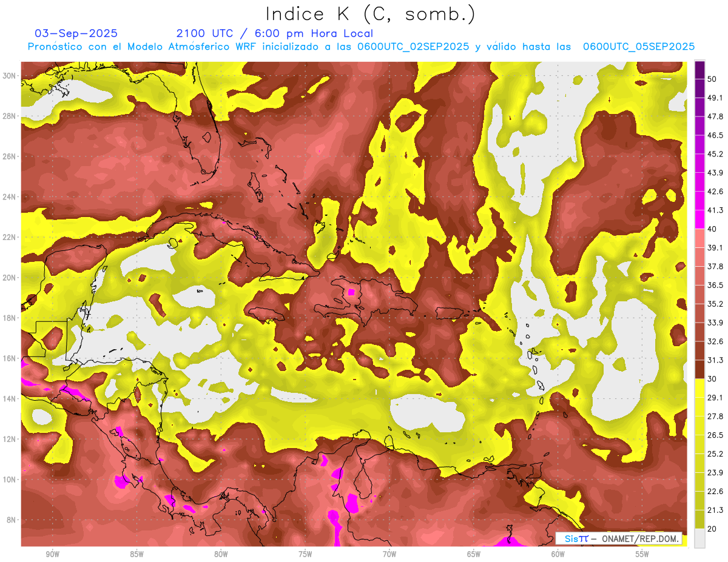
Task: Click the longitude axis label '60W'
Action: point(558,554)
